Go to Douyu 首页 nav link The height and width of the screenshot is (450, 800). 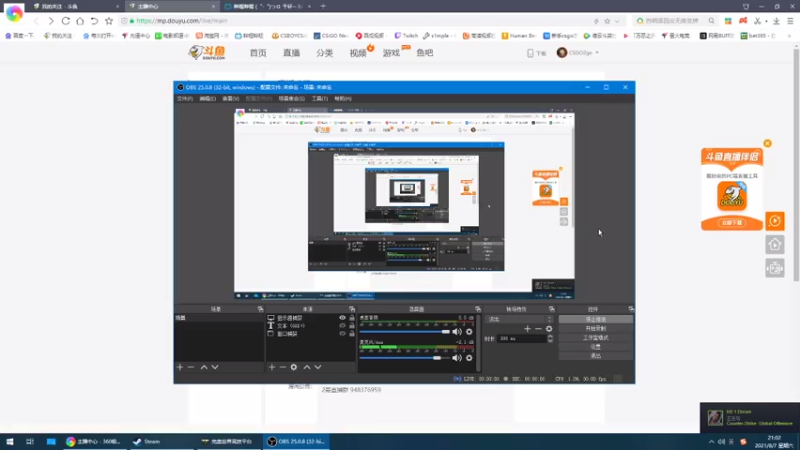(x=258, y=53)
